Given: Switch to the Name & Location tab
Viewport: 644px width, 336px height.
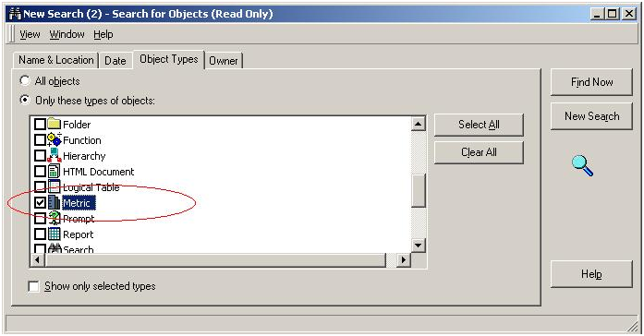Looking at the screenshot, I should tap(55, 60).
